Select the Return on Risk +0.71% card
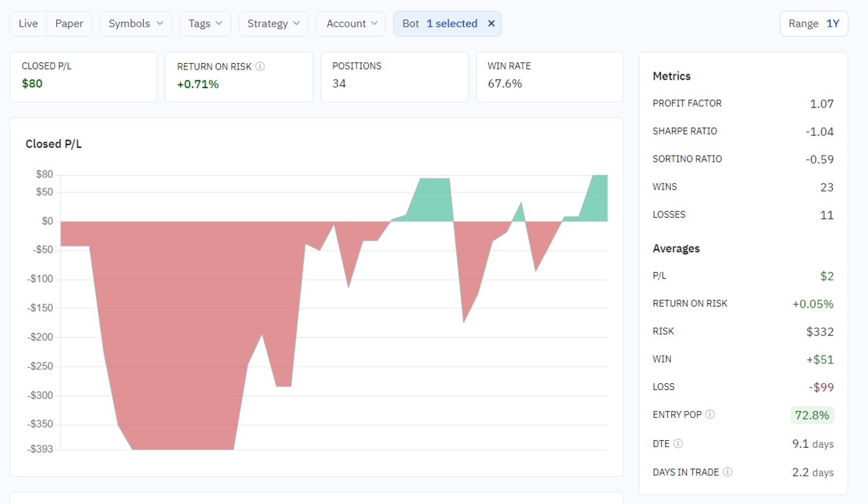Viewport: 868px width, 504px height. coord(239,76)
